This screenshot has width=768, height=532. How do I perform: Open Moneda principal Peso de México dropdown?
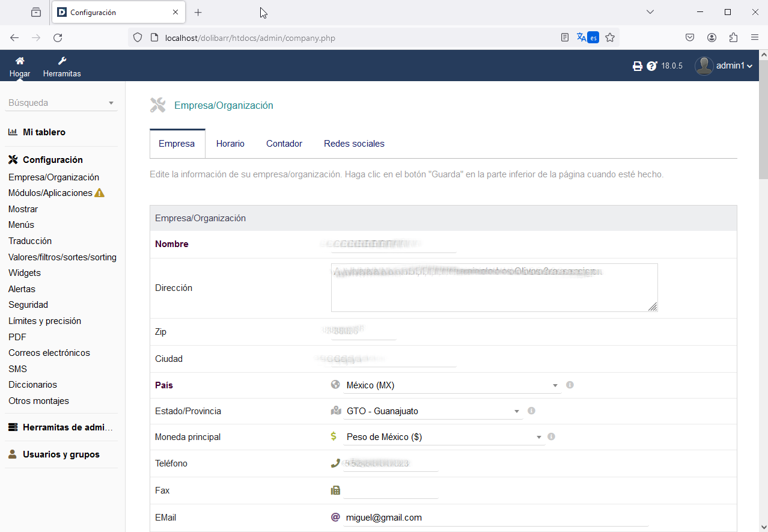(444, 437)
